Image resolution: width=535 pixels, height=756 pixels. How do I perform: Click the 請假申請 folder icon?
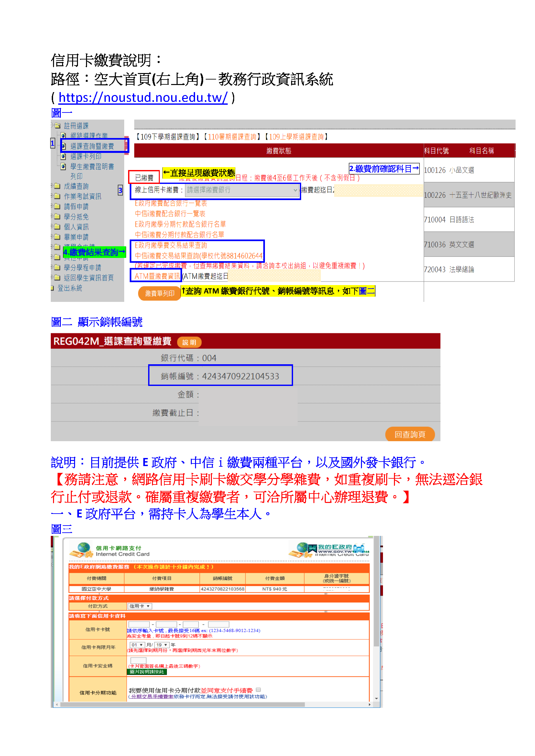[x=57, y=207]
